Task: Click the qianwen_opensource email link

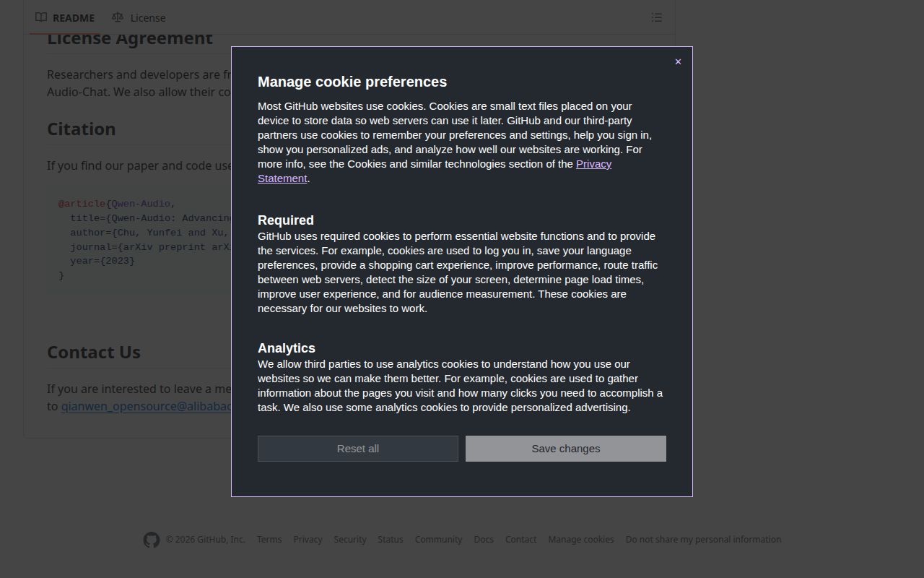Action: (x=146, y=406)
